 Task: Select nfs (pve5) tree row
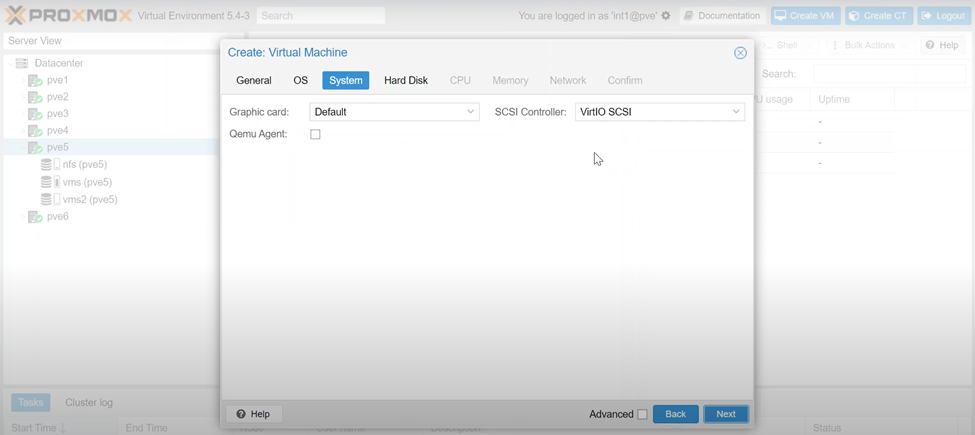pyautogui.click(x=113, y=165)
